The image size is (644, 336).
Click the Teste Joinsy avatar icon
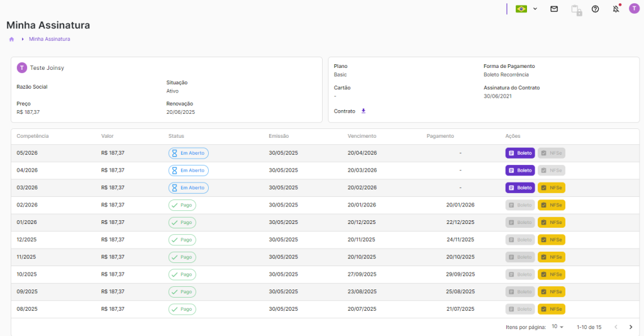coord(22,68)
